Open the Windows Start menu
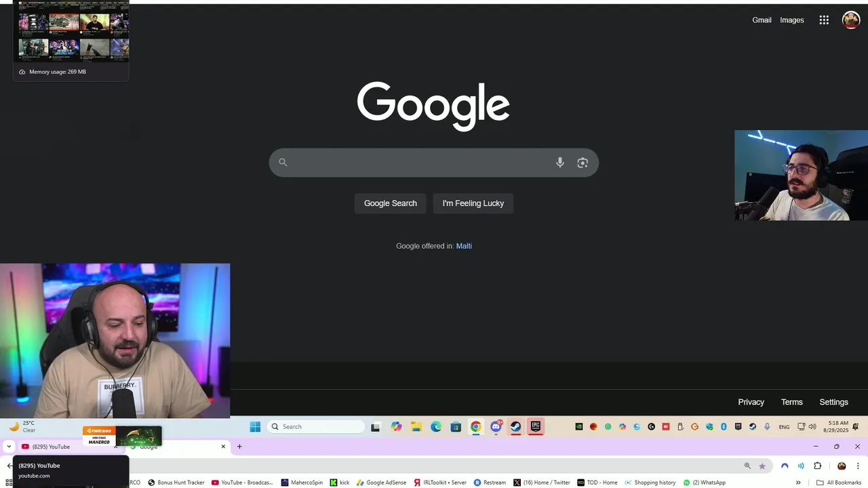Image resolution: width=868 pixels, height=488 pixels. [x=255, y=426]
